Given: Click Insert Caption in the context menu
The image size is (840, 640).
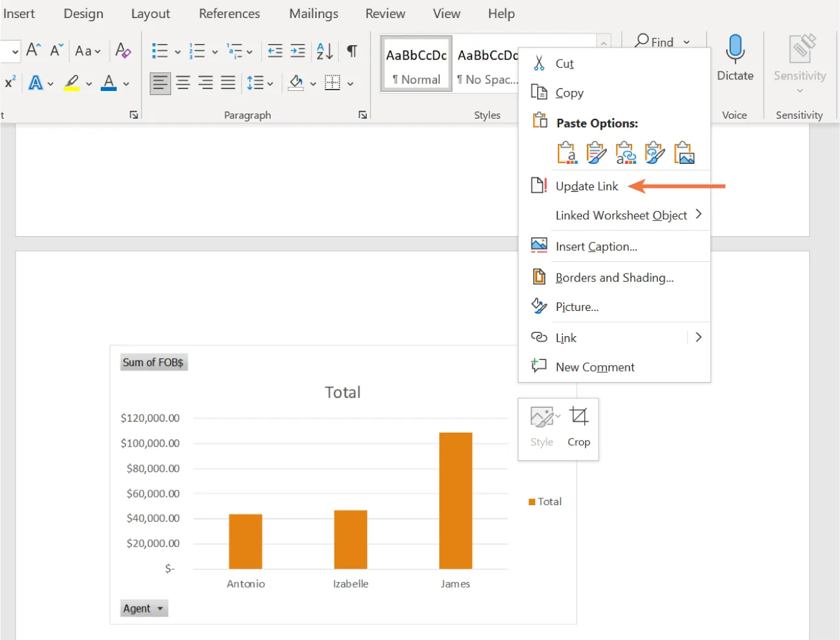Looking at the screenshot, I should (595, 246).
